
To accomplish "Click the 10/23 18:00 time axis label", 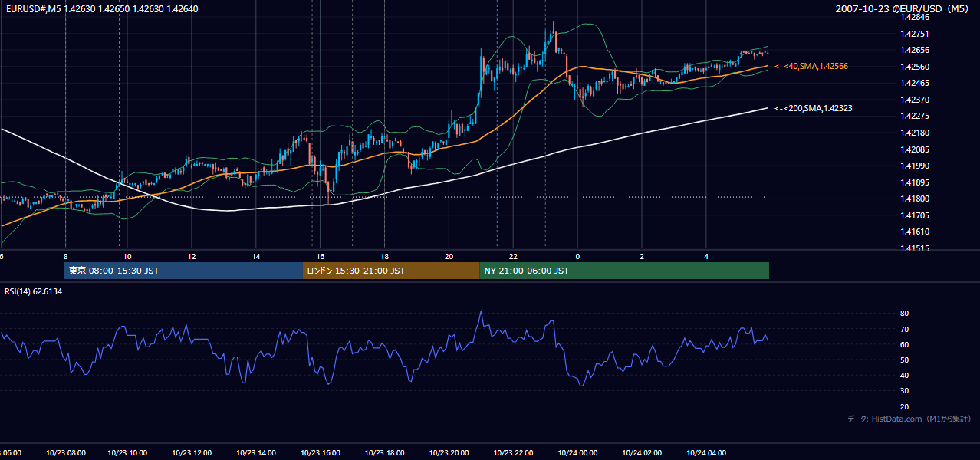I will click(386, 453).
